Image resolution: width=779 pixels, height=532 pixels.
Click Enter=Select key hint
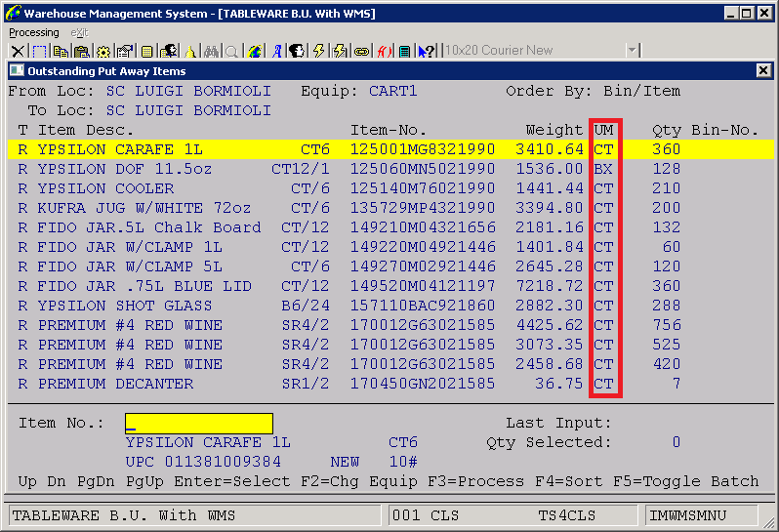232,481
